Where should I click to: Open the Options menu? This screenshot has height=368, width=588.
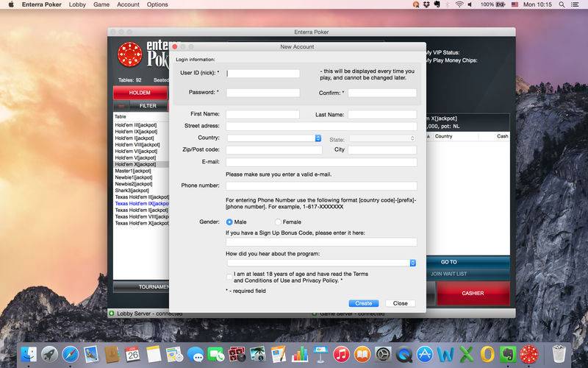tap(157, 4)
